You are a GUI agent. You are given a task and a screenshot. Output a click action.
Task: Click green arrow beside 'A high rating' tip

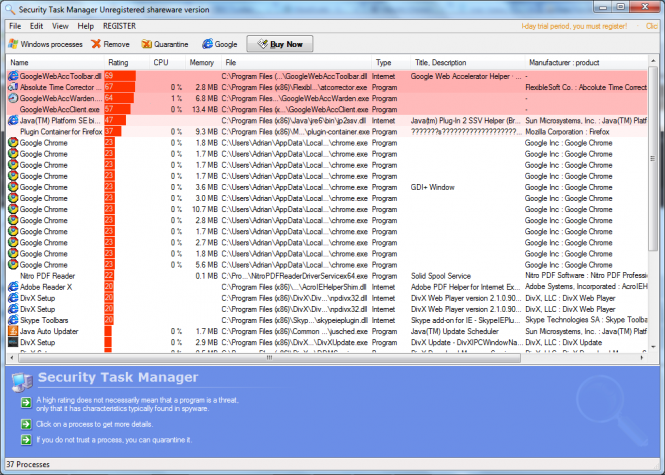point(26,403)
